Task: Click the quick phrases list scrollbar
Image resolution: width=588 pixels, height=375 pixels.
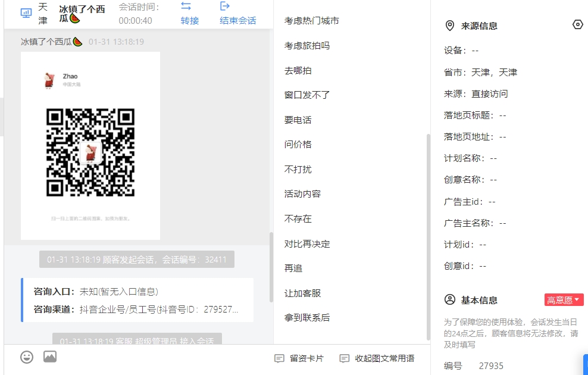Action: (x=429, y=237)
